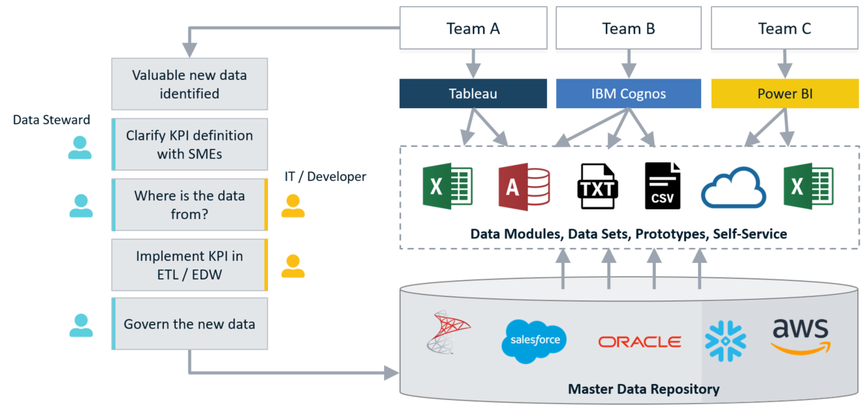Select the Team B box

tap(629, 28)
